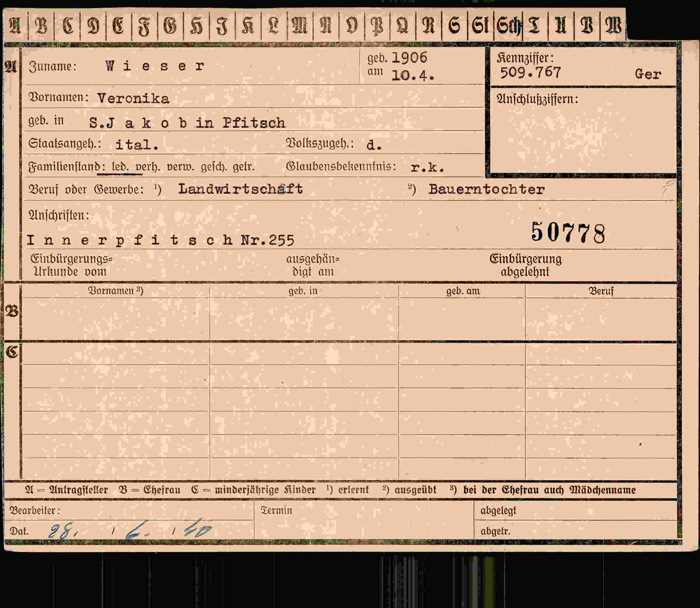Click the '²) ausgeübt' footnote

tap(409, 490)
